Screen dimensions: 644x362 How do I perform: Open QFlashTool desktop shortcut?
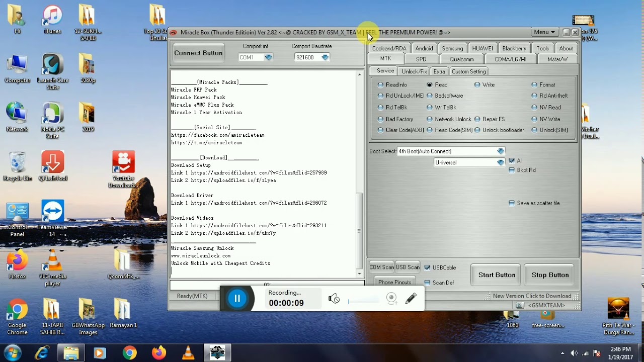click(x=52, y=166)
